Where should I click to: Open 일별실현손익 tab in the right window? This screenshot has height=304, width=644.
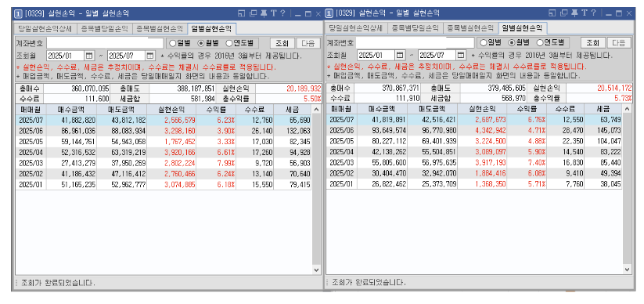[523, 28]
